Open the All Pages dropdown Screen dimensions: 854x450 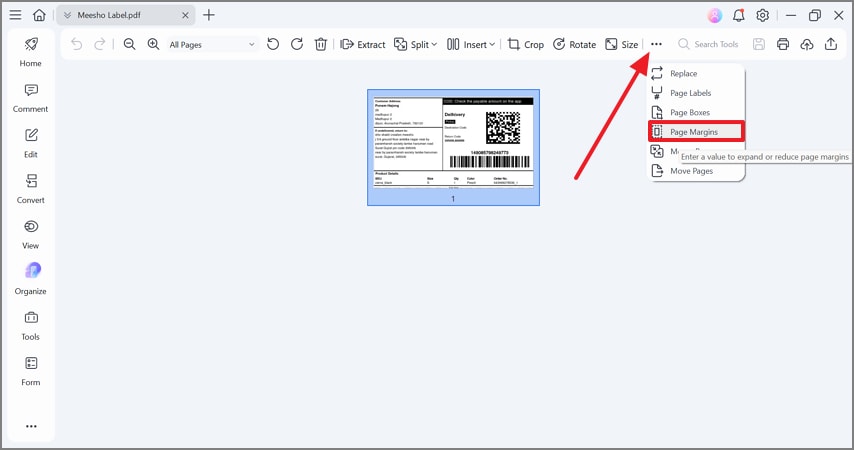212,45
